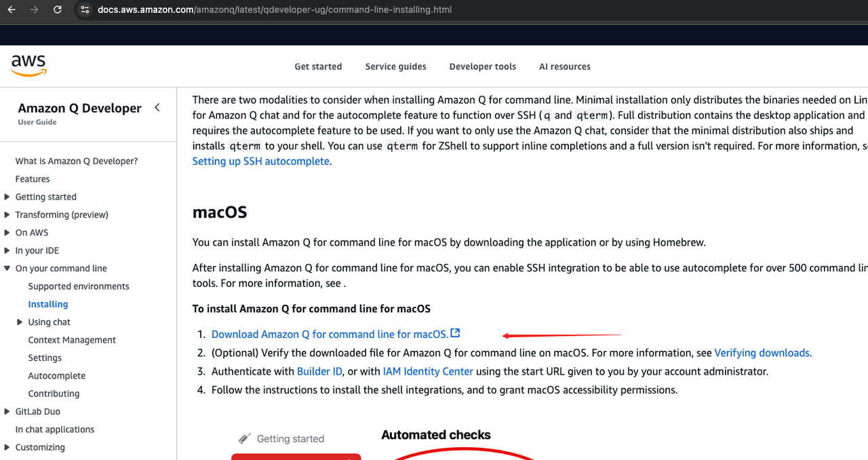868x460 pixels.
Task: Open the Service guides menu
Action: tap(395, 66)
